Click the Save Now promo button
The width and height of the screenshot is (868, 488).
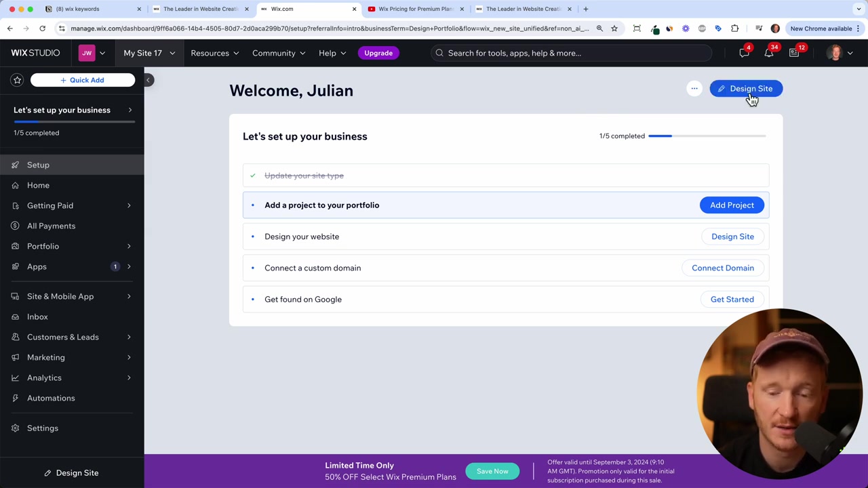point(492,471)
